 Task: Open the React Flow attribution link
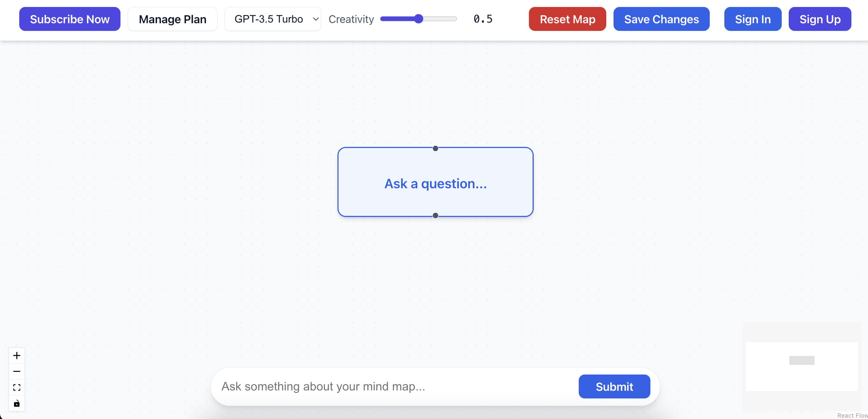[852, 415]
